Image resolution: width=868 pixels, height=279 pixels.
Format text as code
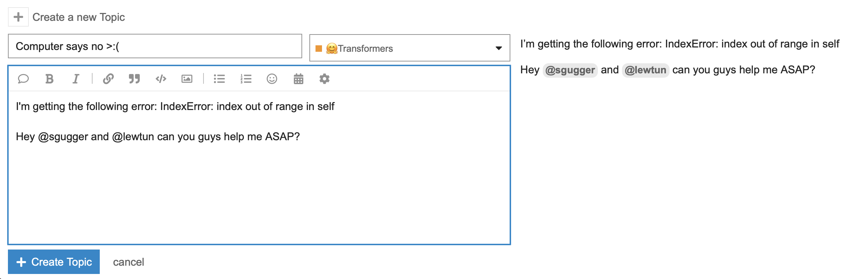click(x=161, y=79)
